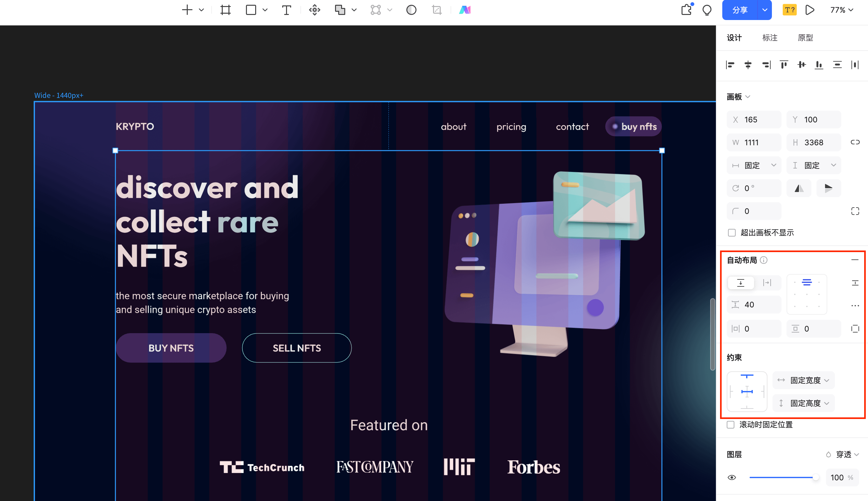Select the preview/play button
This screenshot has width=868, height=501.
(x=811, y=10)
